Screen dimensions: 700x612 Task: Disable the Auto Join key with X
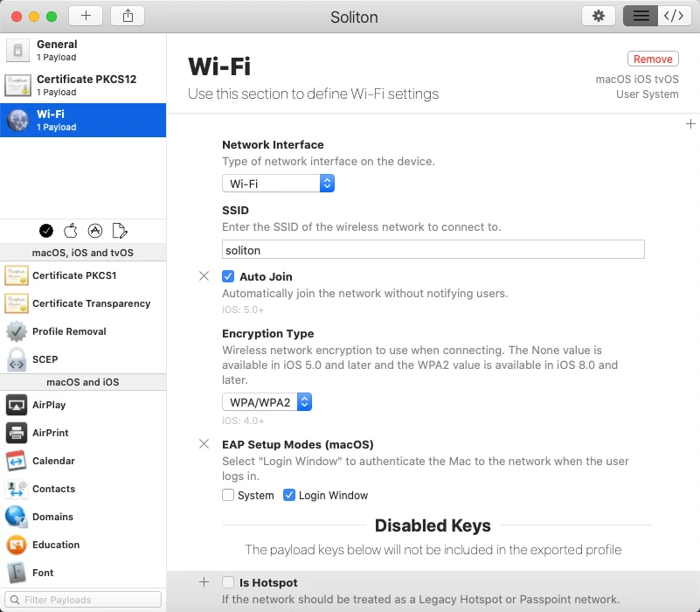pos(204,276)
